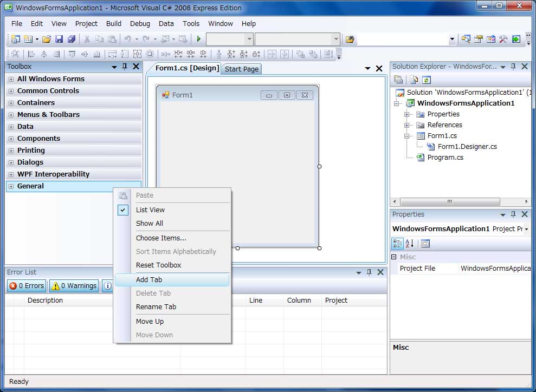The height and width of the screenshot is (392, 536).
Task: Toggle the 0 Errors filter button
Action: pyautogui.click(x=27, y=286)
